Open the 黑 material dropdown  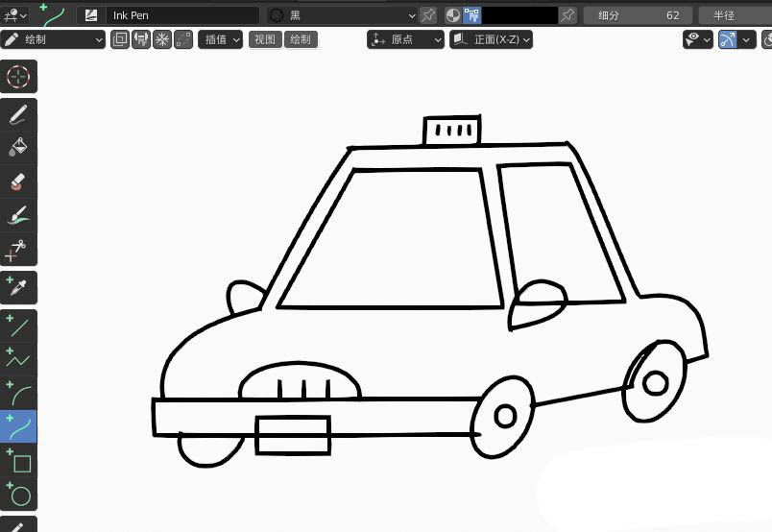pyautogui.click(x=342, y=15)
